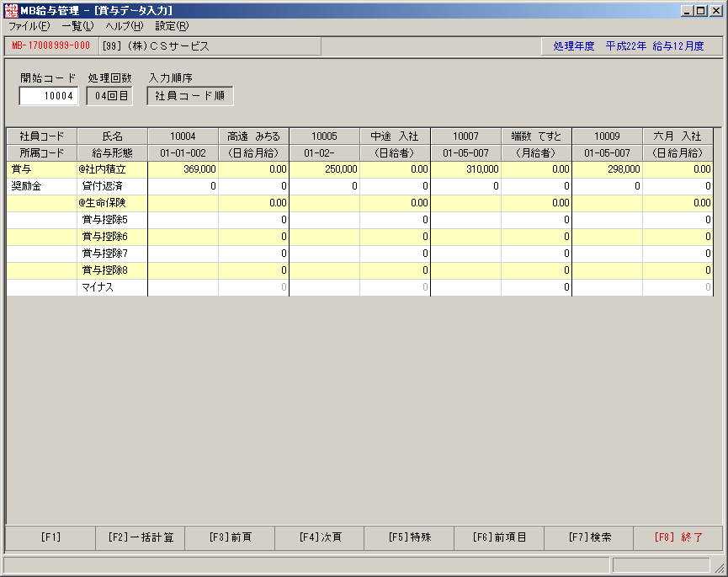Click the blank [F1] button
The image size is (728, 577).
tap(50, 537)
